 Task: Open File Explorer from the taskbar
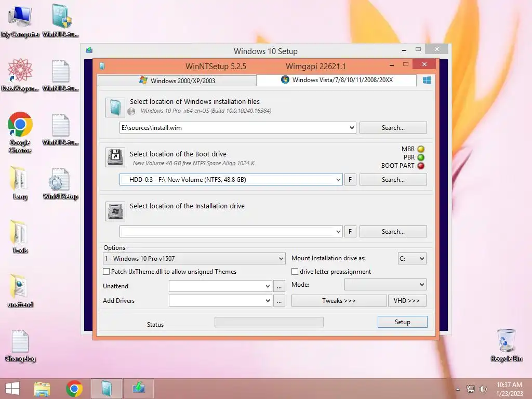42,389
